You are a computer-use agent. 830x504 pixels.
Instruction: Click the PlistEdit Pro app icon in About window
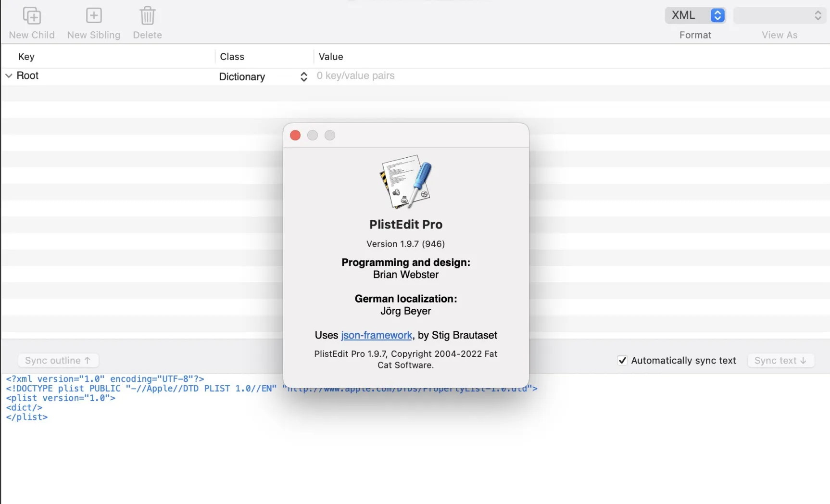(x=406, y=182)
